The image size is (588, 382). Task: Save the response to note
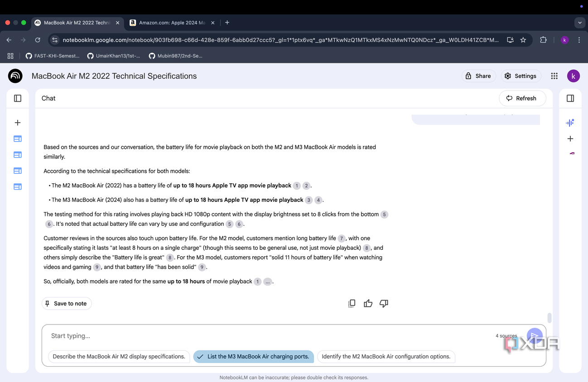(x=67, y=304)
